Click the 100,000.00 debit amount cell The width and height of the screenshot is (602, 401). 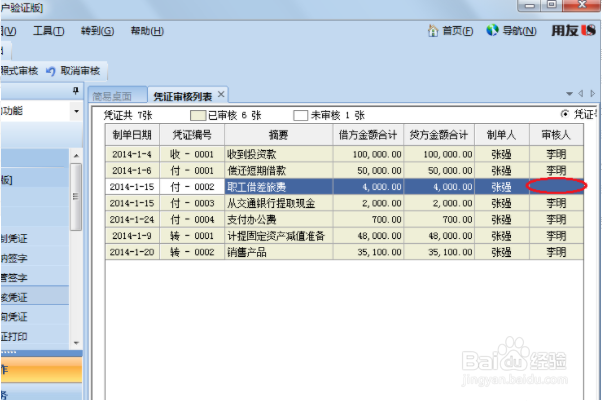coord(368,154)
